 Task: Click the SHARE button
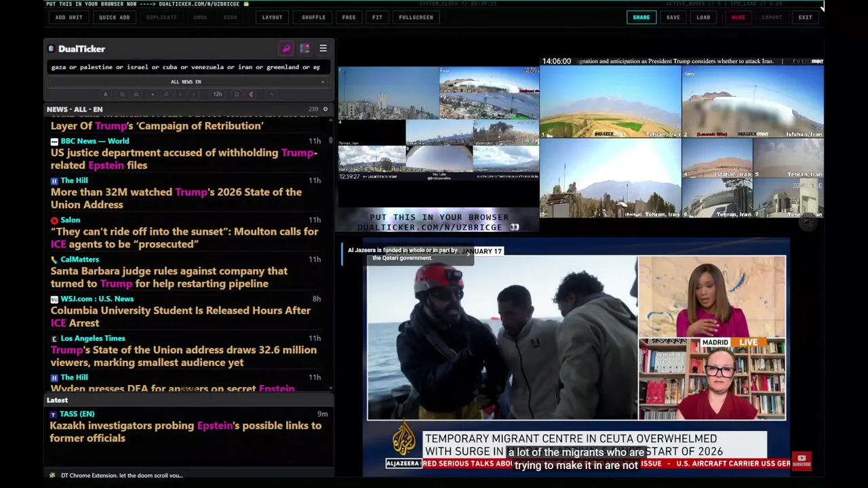click(641, 18)
